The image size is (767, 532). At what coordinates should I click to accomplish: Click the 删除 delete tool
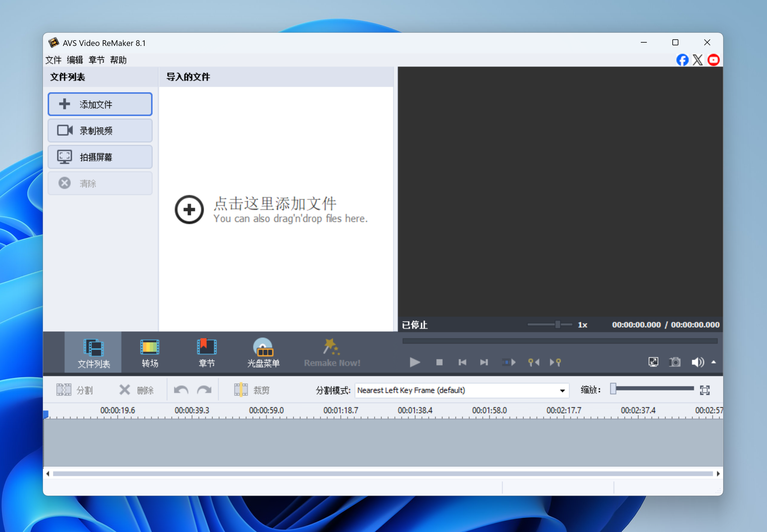(136, 390)
